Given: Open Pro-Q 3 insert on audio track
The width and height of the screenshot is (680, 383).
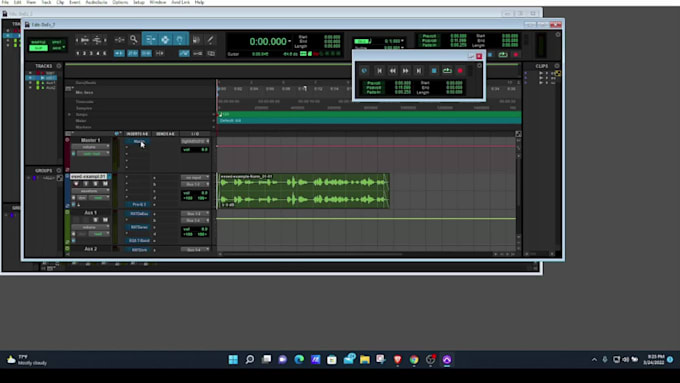Looking at the screenshot, I should 139,204.
